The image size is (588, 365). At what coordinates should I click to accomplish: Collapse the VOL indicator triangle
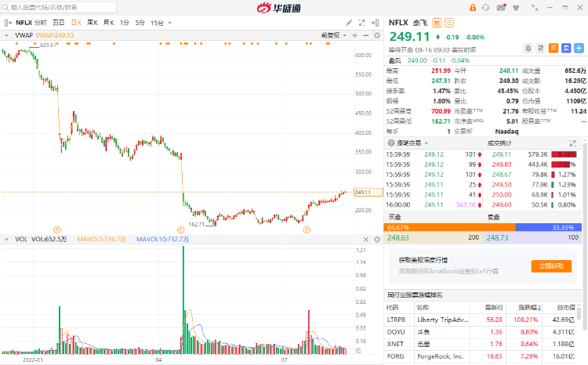(6, 240)
